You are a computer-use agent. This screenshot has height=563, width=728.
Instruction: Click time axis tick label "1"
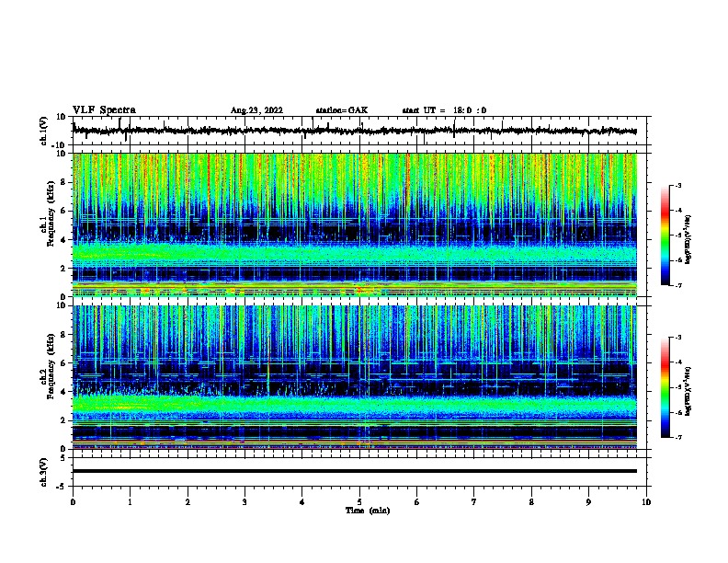130,502
